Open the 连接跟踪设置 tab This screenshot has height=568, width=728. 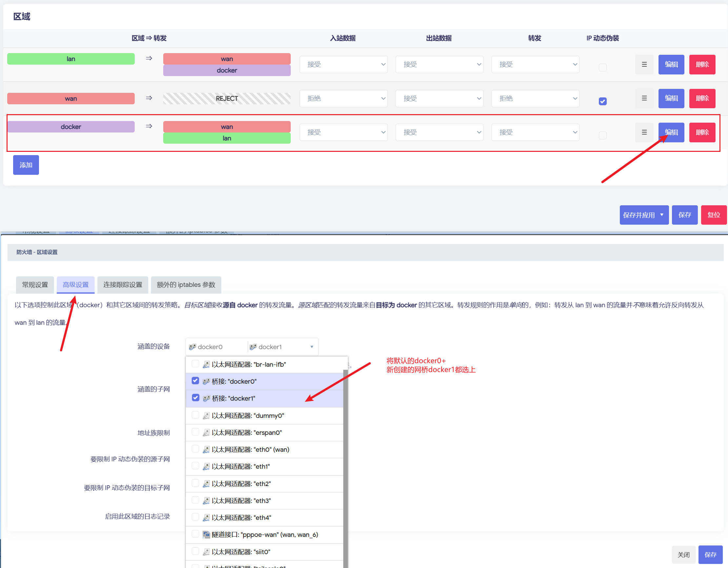pos(122,285)
